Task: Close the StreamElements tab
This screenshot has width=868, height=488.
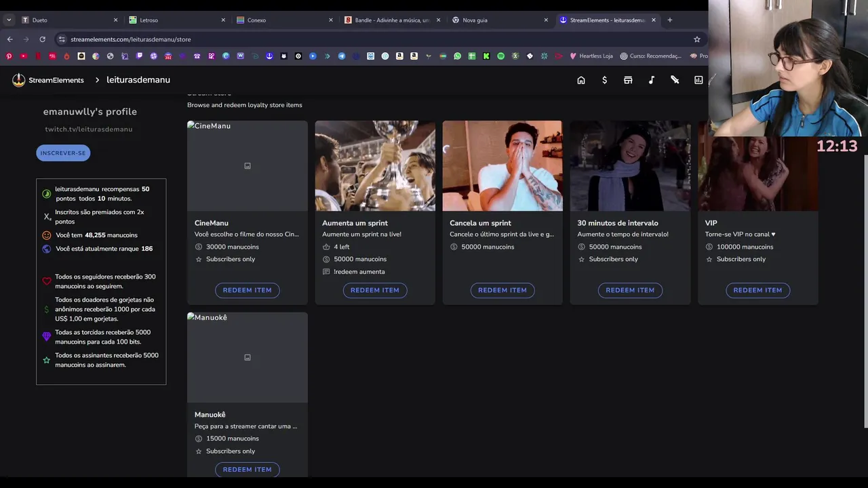Action: click(x=654, y=20)
